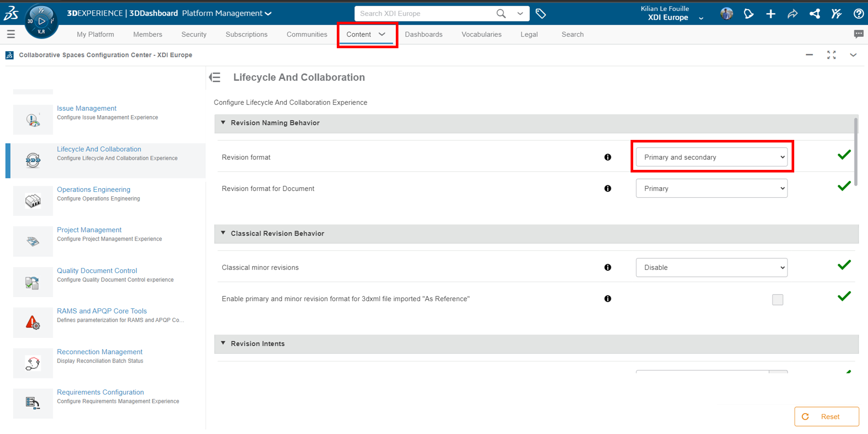Image resolution: width=868 pixels, height=434 pixels.
Task: Collapse the Revision Naming Behavior section
Action: pos(223,123)
